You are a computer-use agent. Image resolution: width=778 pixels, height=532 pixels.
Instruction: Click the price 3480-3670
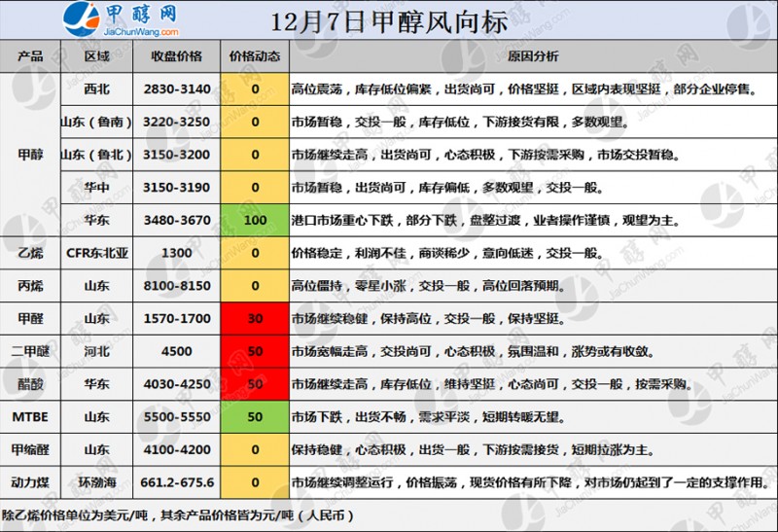coord(177,221)
